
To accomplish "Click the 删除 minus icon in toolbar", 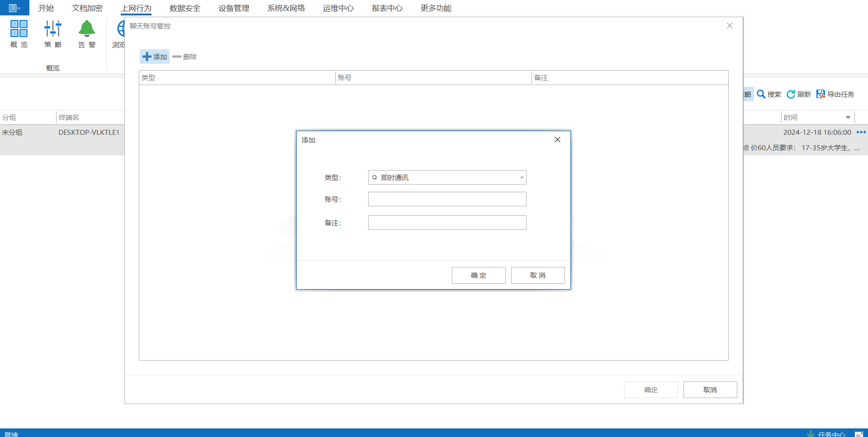I will [177, 57].
